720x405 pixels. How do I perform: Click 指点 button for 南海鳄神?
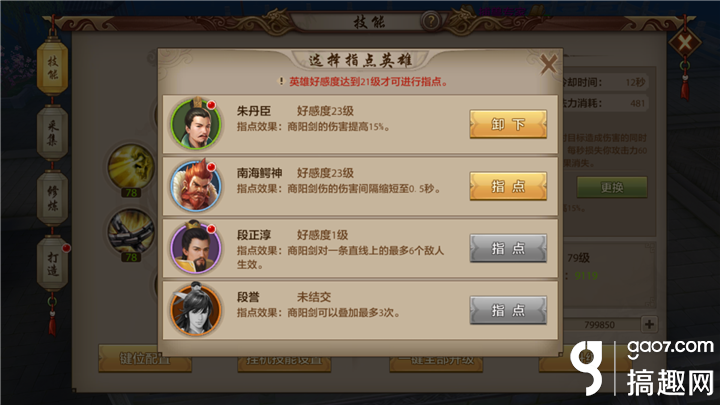pyautogui.click(x=508, y=186)
